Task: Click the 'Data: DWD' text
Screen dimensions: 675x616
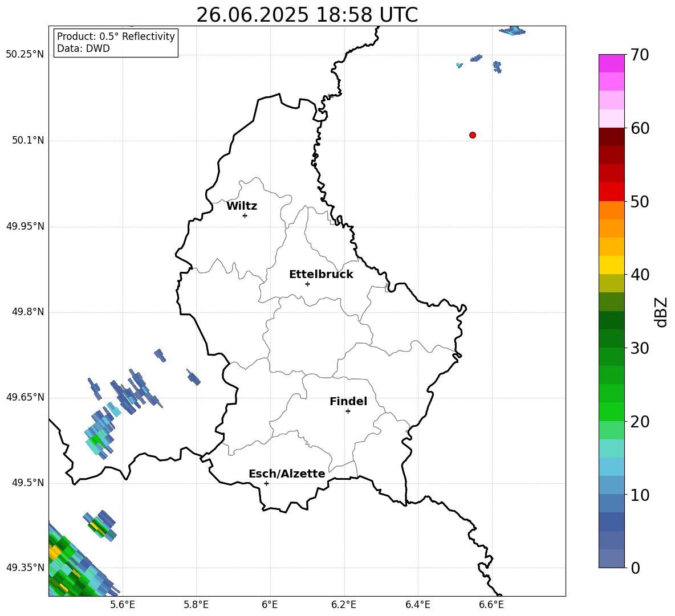Action: (83, 48)
